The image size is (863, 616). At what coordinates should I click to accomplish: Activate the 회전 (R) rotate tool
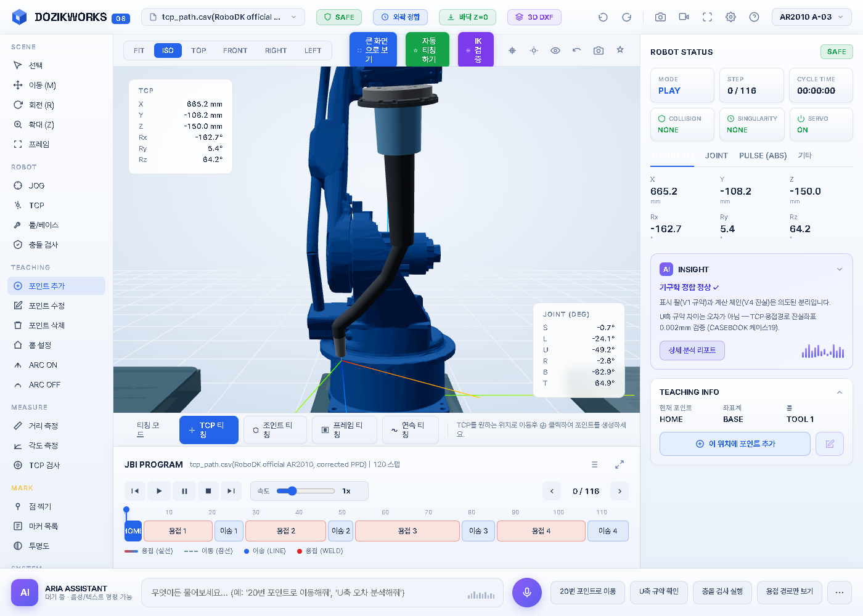click(56, 105)
